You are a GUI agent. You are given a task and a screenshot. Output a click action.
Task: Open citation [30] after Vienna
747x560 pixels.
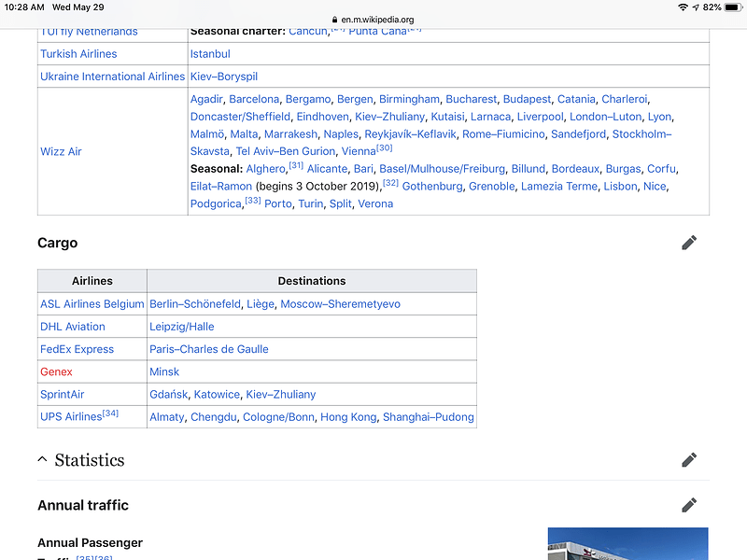coord(385,148)
